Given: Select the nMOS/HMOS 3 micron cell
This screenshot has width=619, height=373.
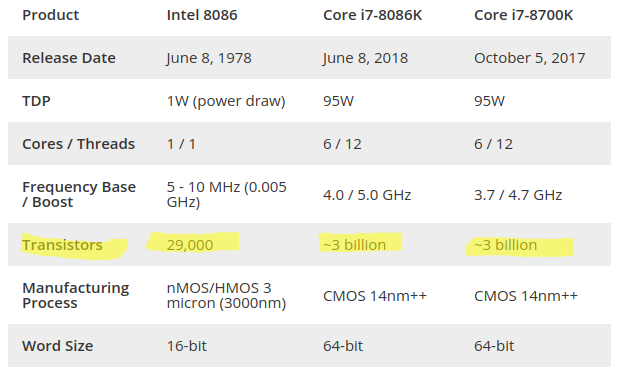Looking at the screenshot, I should (x=226, y=295).
